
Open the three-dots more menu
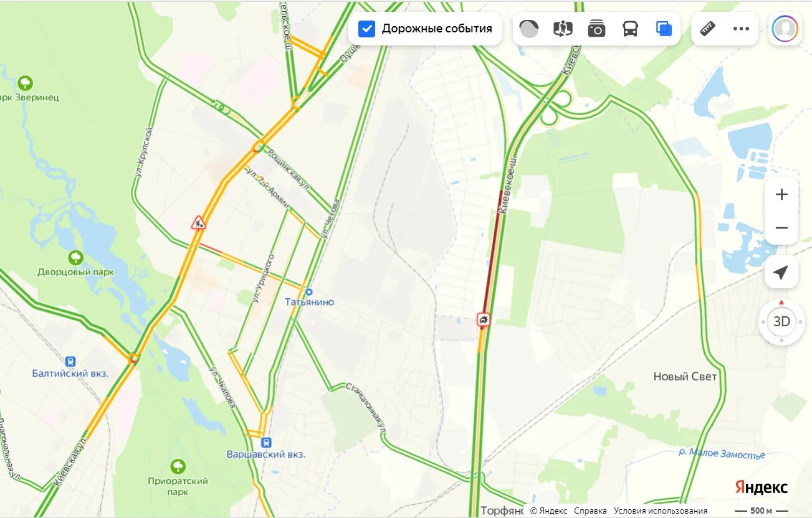pos(741,29)
